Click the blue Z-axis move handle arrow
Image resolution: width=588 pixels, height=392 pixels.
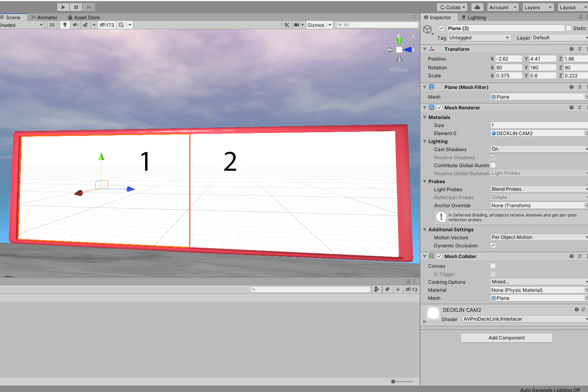point(131,189)
